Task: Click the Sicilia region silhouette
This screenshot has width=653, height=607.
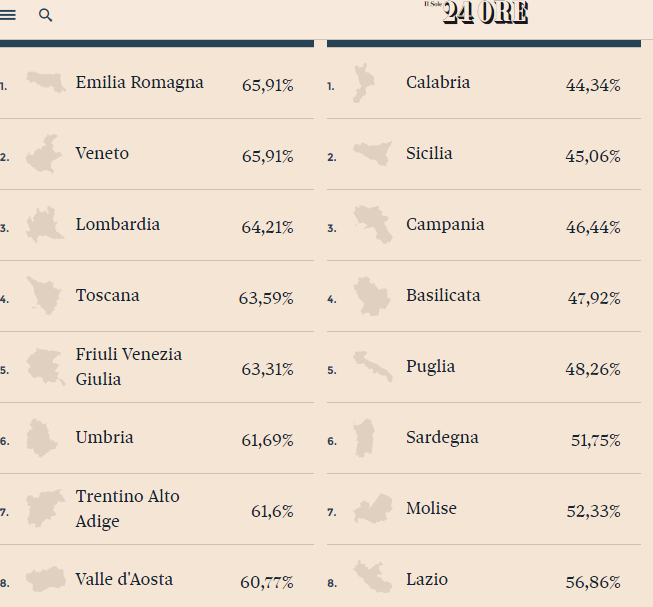Action: 373,153
